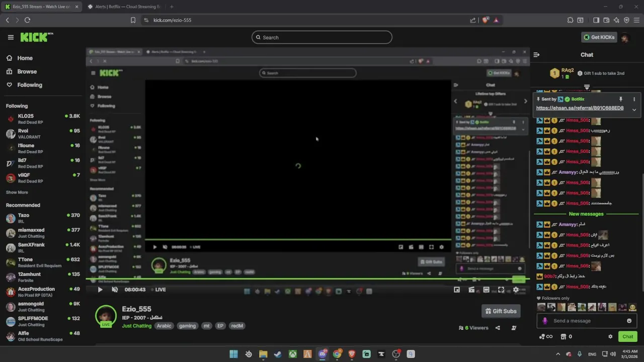Open pinned message options menu
Image resolution: width=644 pixels, height=362 pixels.
pos(634,100)
